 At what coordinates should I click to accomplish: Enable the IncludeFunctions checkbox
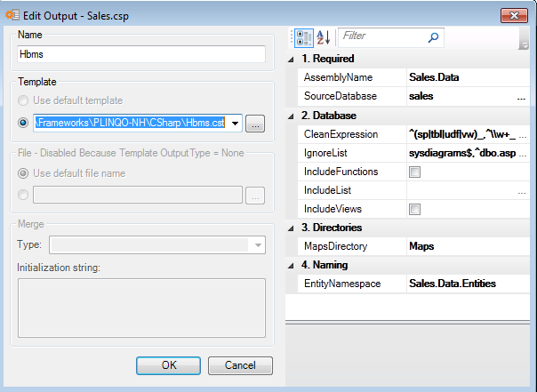414,172
